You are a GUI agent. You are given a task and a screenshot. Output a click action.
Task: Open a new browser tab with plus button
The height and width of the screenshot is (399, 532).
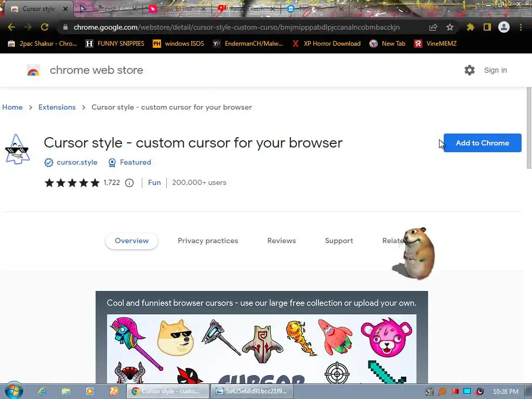click(361, 9)
